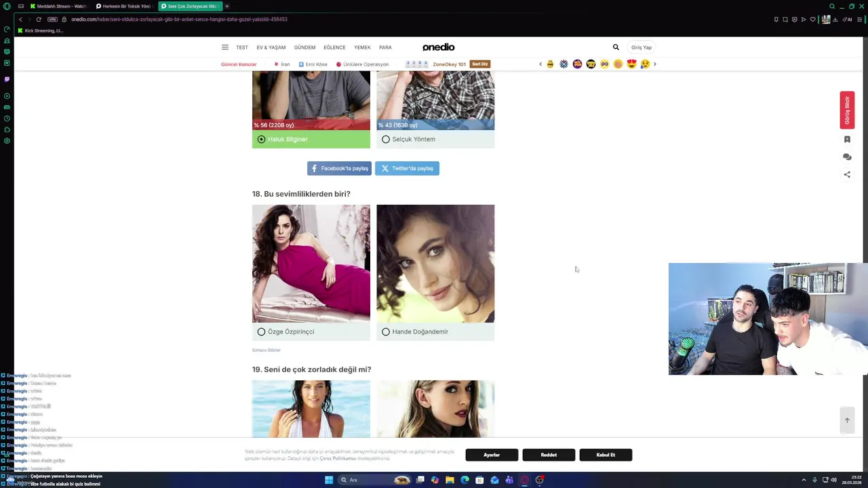Viewport: 868px width, 488px height.
Task: Reload the page in browser
Action: click(x=39, y=20)
